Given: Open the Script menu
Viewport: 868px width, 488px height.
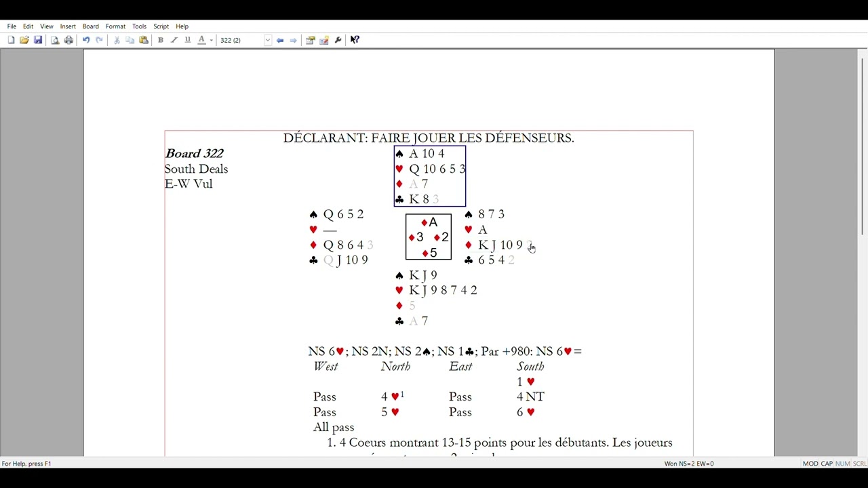Looking at the screenshot, I should (161, 26).
